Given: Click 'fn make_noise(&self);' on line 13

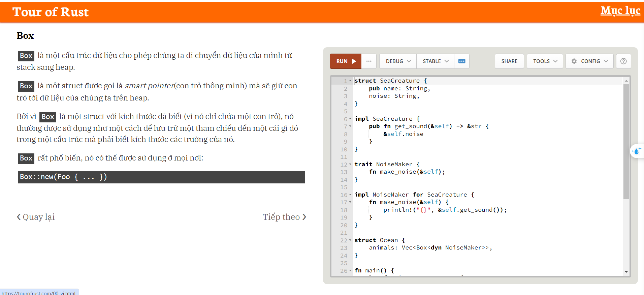Looking at the screenshot, I should (x=407, y=172).
